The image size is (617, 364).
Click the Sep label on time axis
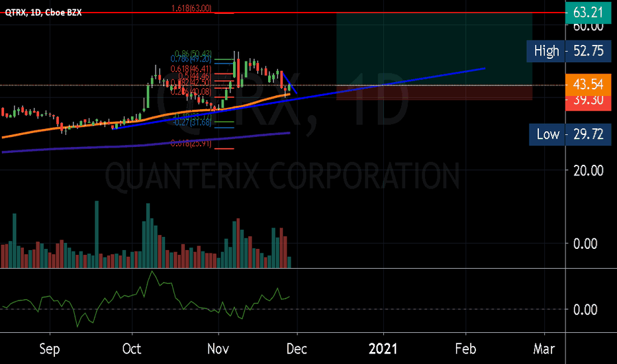pyautogui.click(x=50, y=349)
